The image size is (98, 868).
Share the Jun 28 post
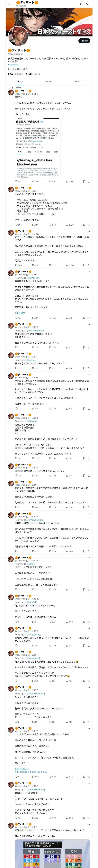[x=89, y=265]
